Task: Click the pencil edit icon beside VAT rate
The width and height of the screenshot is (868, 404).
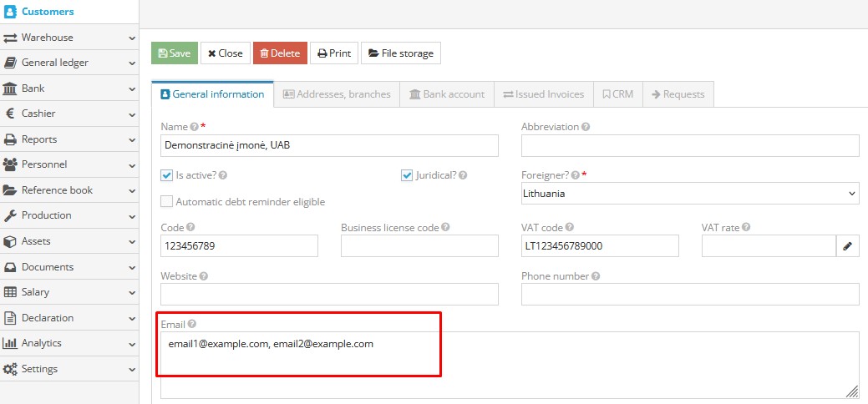Action: (x=847, y=245)
